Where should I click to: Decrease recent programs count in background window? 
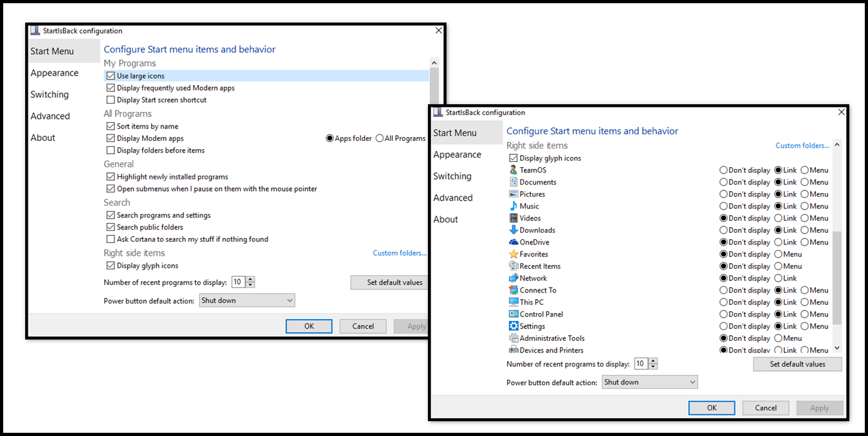click(250, 285)
